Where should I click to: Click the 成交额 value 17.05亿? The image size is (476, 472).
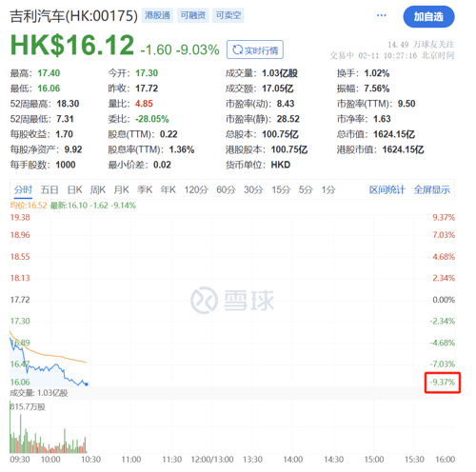coord(278,88)
